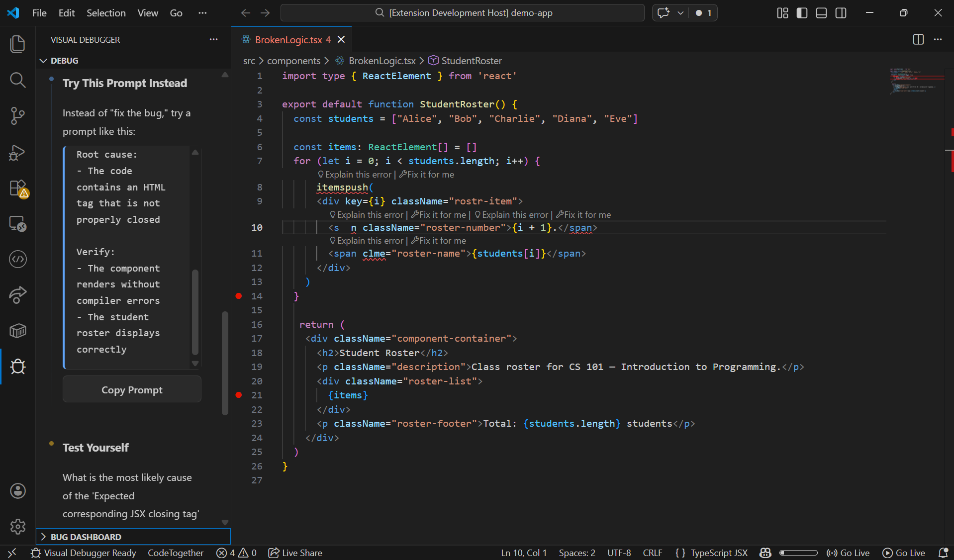Toggle the primary side bar layout button
Screen dimensions: 954x560
click(x=802, y=13)
